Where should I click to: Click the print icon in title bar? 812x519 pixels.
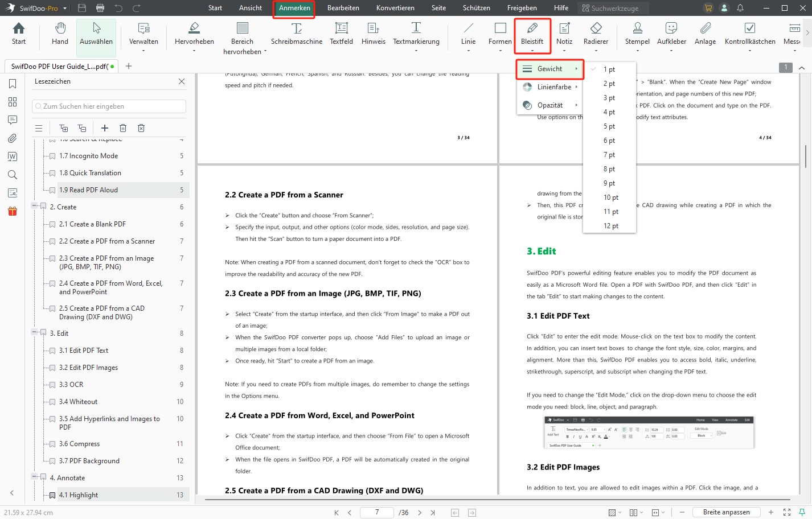(100, 8)
